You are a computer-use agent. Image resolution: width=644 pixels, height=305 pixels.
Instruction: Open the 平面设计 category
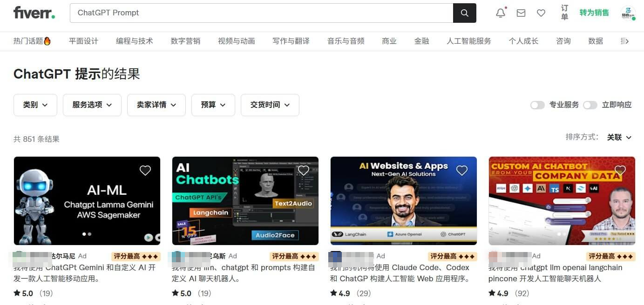point(83,41)
